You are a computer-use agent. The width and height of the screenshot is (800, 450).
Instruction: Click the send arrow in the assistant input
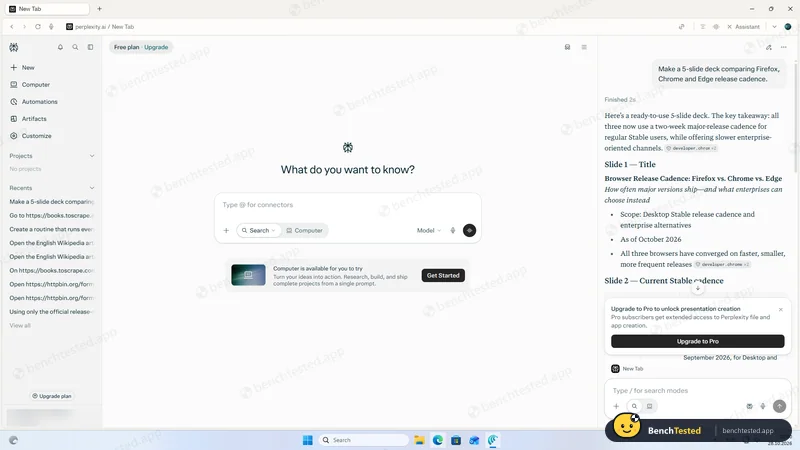point(779,406)
